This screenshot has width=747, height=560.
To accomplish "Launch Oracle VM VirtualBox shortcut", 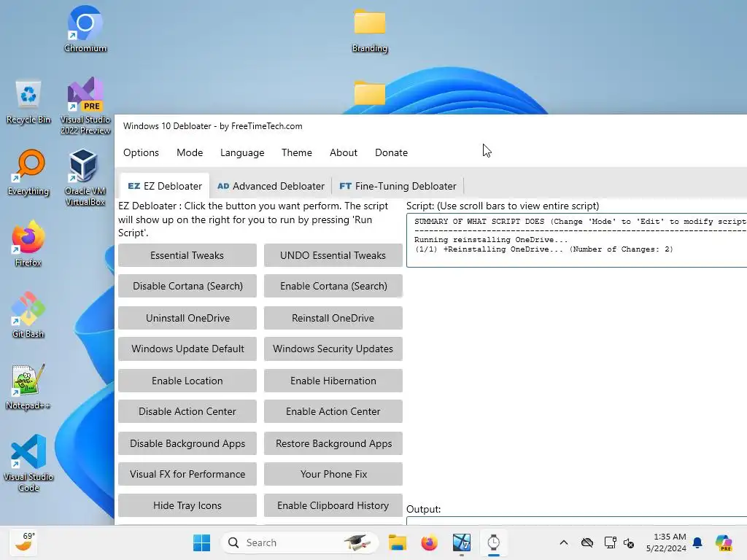I will 85,177.
